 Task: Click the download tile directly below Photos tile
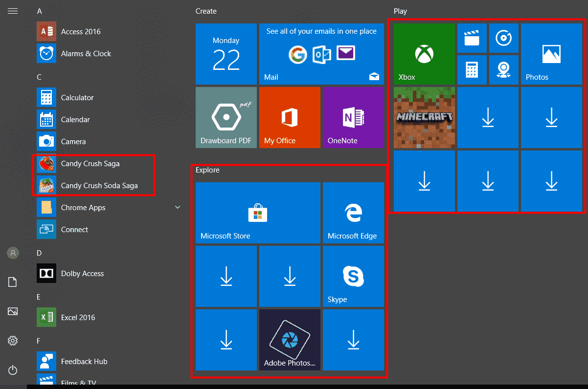551,117
